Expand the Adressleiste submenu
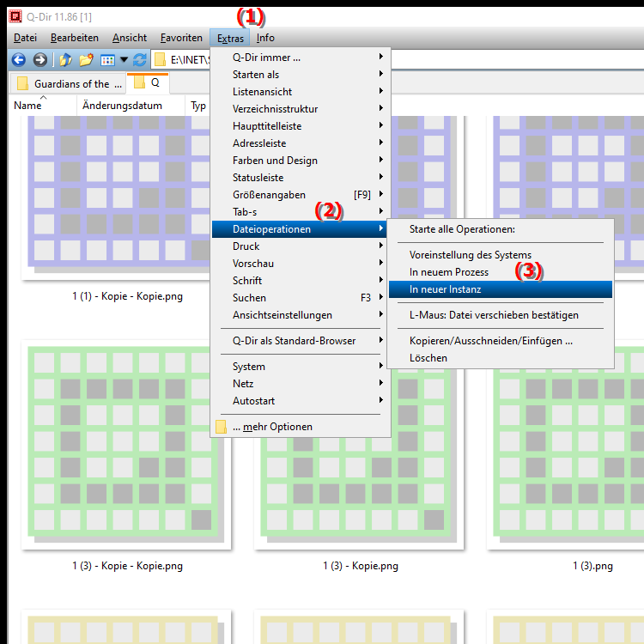Viewport: 644px width, 644px height. coord(301,143)
